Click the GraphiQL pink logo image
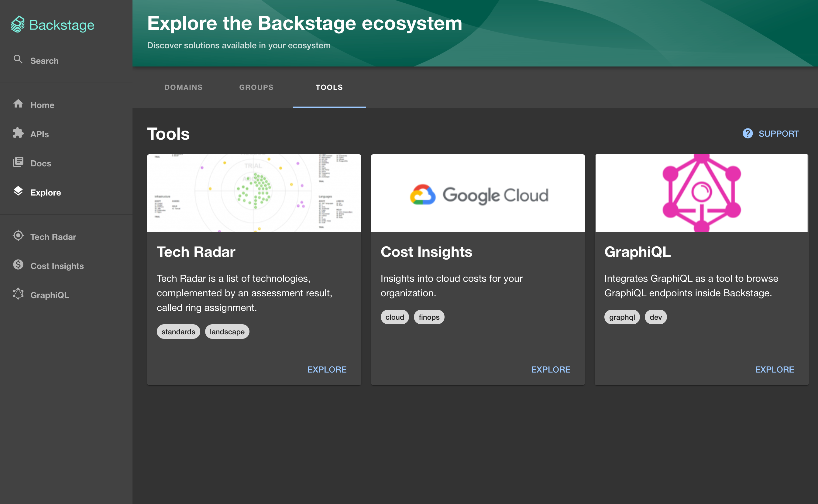Viewport: 818px width, 504px height. click(702, 193)
